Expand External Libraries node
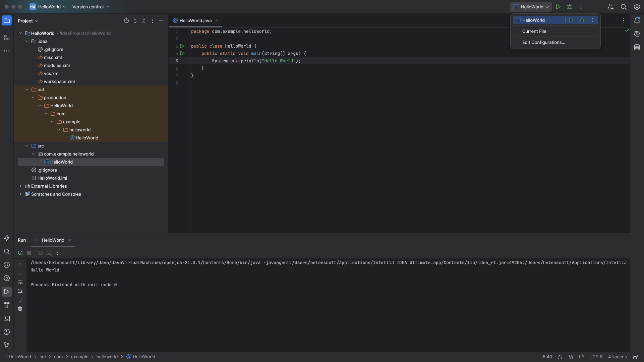 pos(20,186)
